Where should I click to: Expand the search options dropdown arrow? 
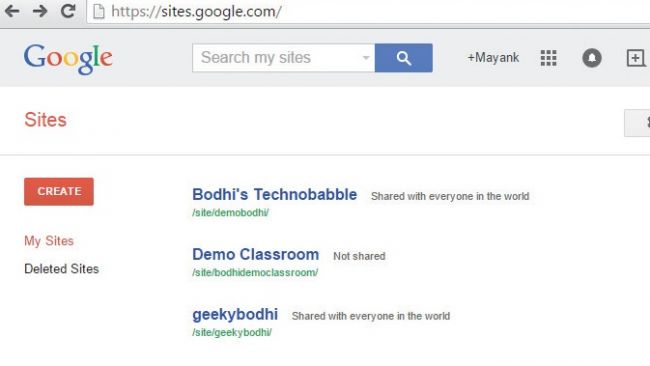click(366, 58)
